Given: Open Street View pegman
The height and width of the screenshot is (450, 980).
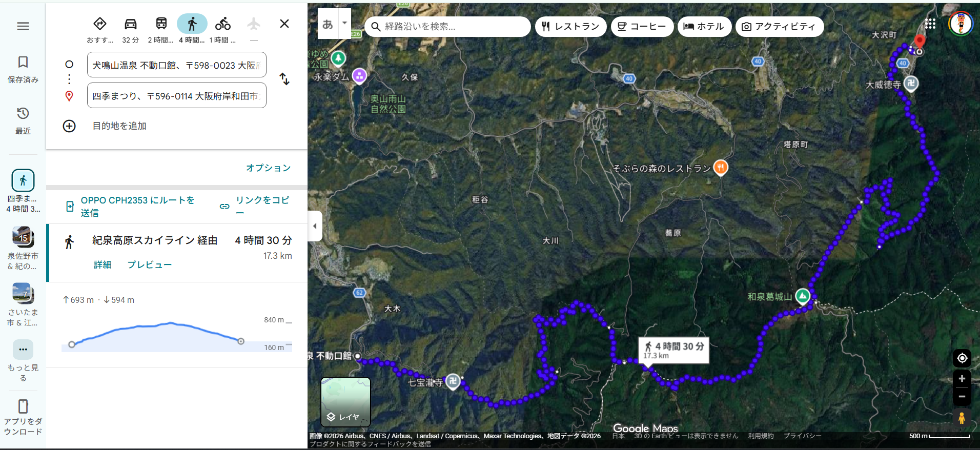Looking at the screenshot, I should click(962, 418).
